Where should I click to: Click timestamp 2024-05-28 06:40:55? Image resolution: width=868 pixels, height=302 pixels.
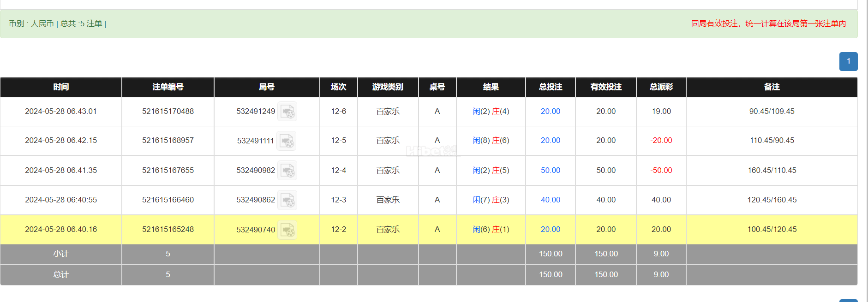pyautogui.click(x=61, y=200)
